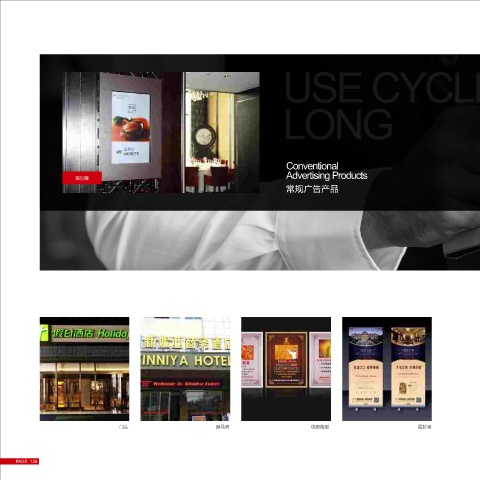The height and width of the screenshot is (480, 480).
Task: Click the green Holiday Inn logo icon
Action: [x=44, y=333]
